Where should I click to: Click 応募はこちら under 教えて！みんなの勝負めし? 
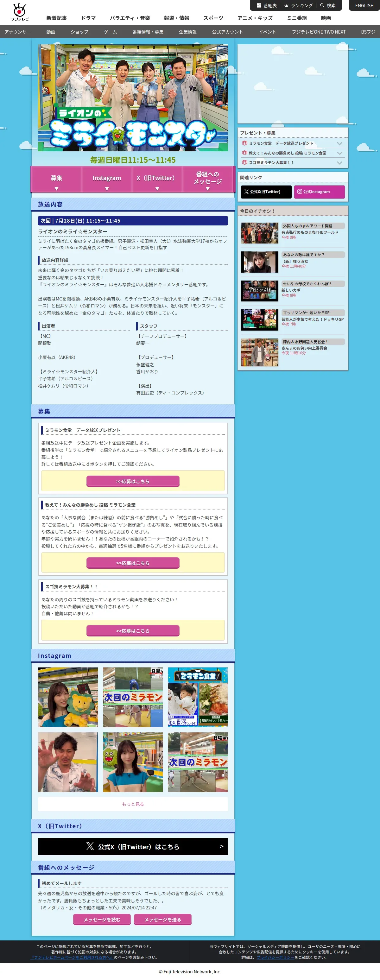coord(133,563)
